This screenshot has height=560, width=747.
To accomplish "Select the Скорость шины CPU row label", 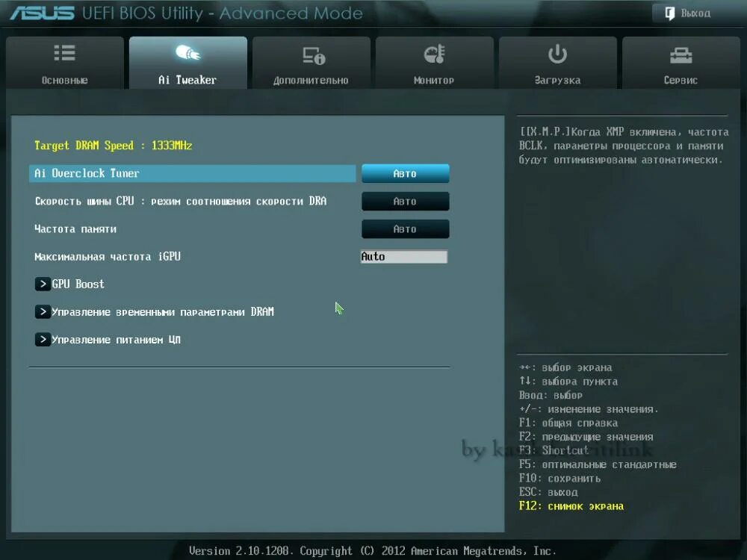I will (181, 201).
